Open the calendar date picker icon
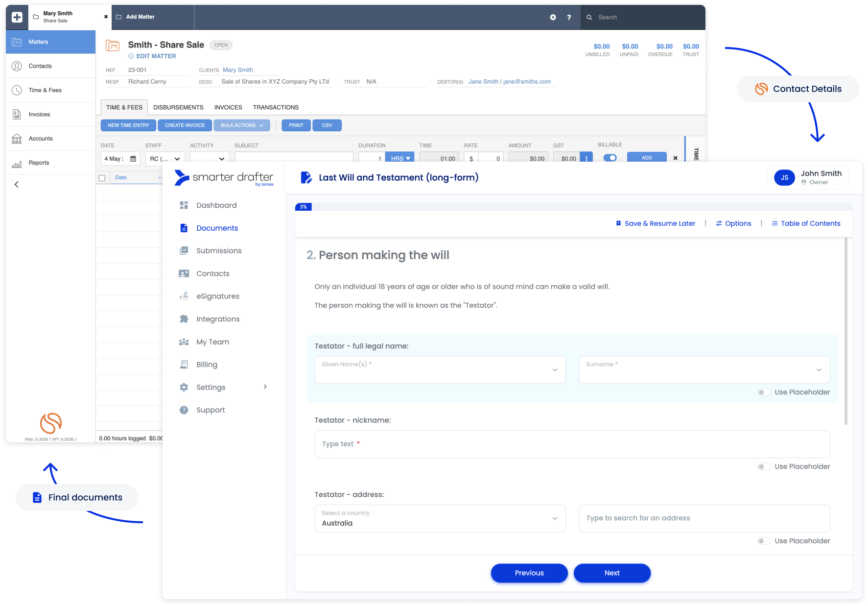The height and width of the screenshot is (606, 868). click(x=133, y=159)
